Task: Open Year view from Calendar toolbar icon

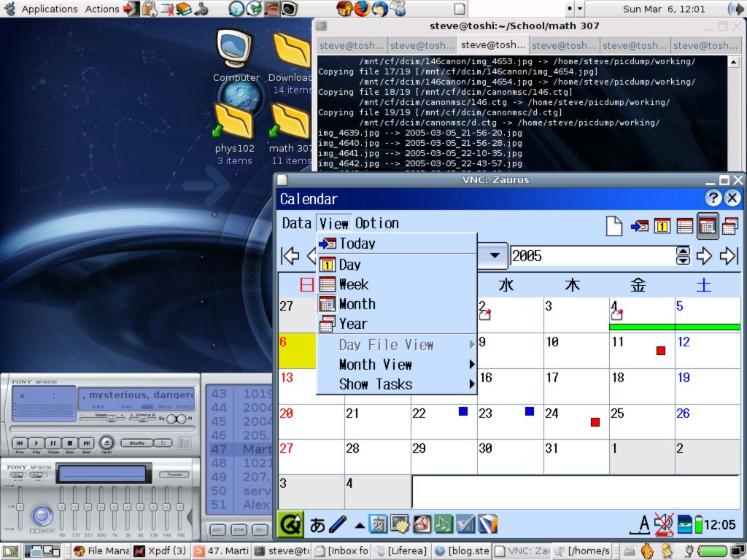Action: pyautogui.click(x=729, y=226)
